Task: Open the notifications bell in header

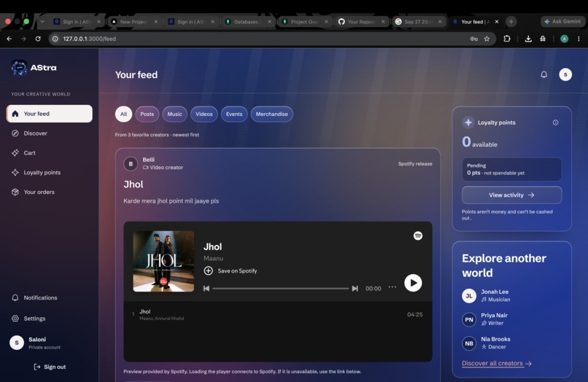Action: point(543,74)
